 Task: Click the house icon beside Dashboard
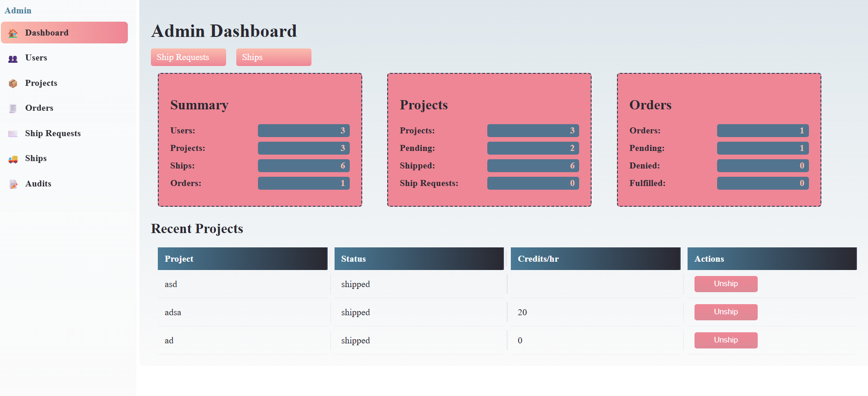click(x=13, y=33)
